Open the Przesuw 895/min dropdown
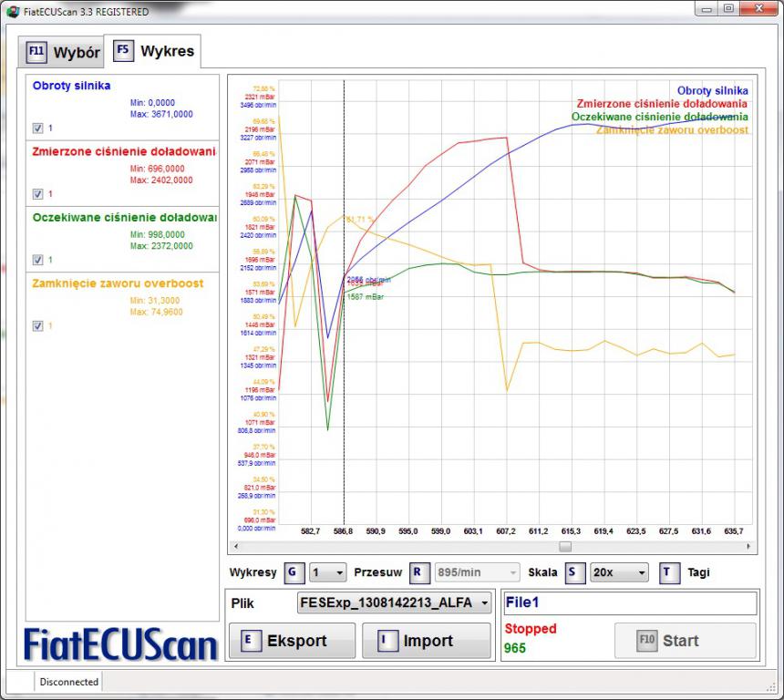This screenshot has height=700, width=784. click(477, 572)
